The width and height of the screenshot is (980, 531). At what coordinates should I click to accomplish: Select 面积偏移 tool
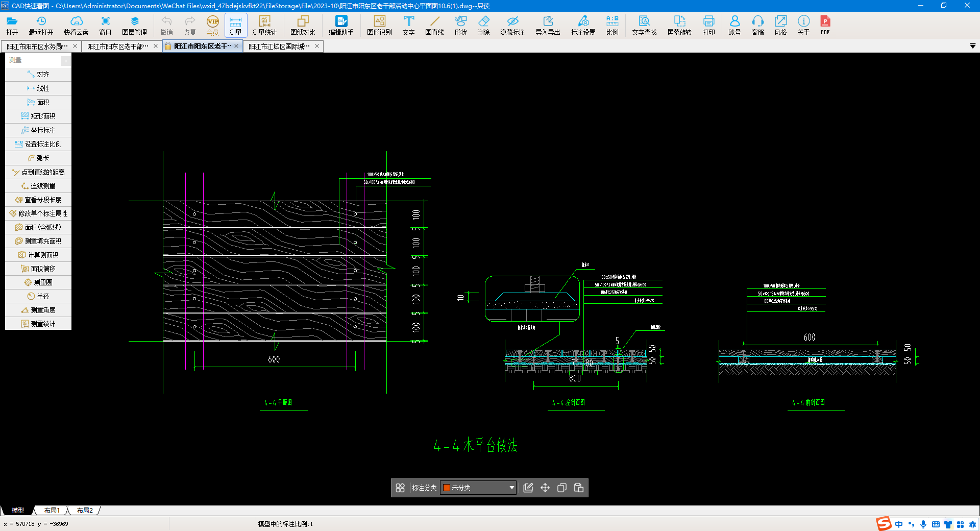38,269
